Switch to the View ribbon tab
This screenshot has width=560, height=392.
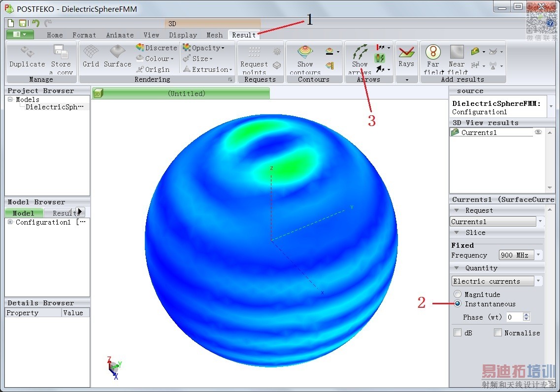point(151,35)
